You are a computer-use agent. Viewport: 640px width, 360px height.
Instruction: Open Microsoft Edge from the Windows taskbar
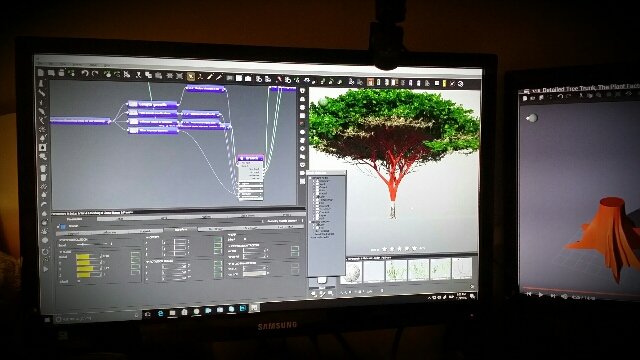point(160,313)
